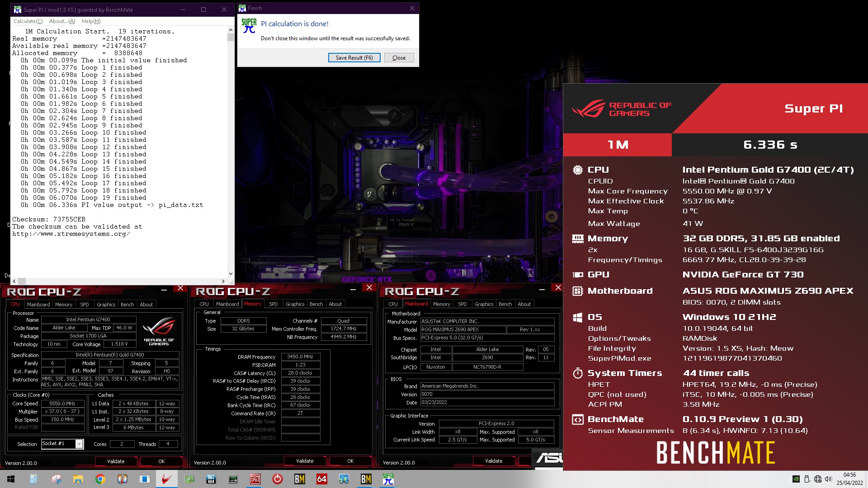Open SPD tab in the CPU-Z window showing Processor info

[85, 305]
